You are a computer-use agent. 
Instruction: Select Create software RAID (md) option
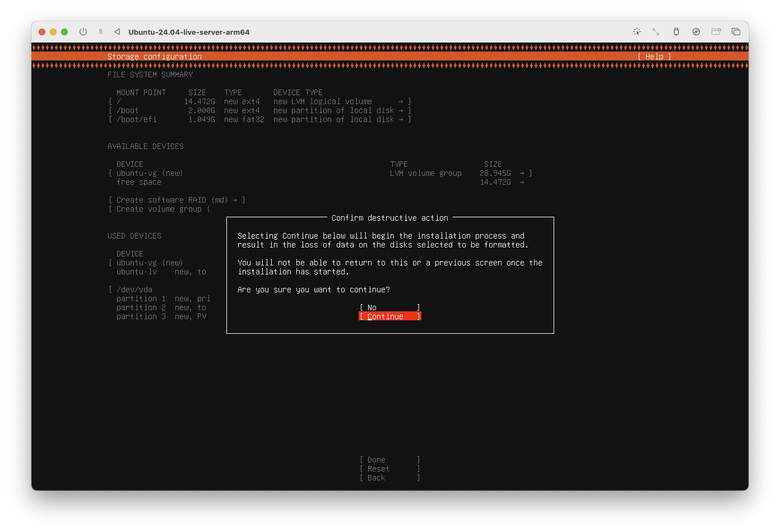(x=177, y=200)
